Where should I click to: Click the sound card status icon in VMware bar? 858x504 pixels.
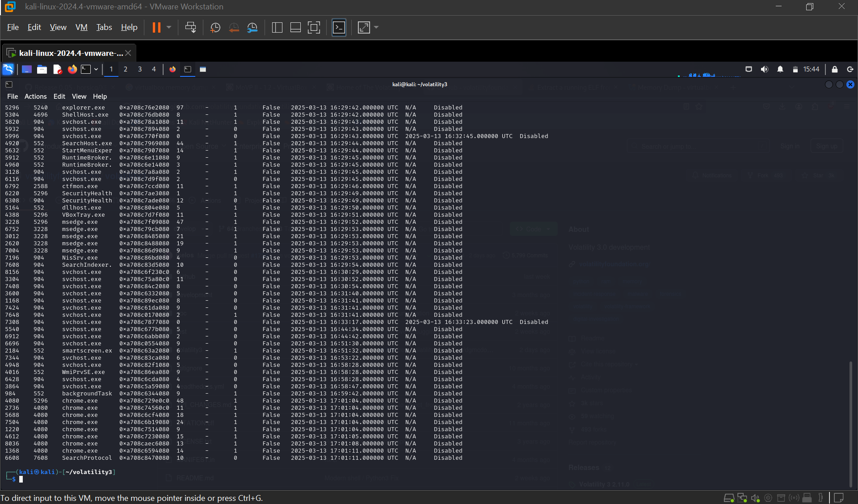[x=755, y=498]
